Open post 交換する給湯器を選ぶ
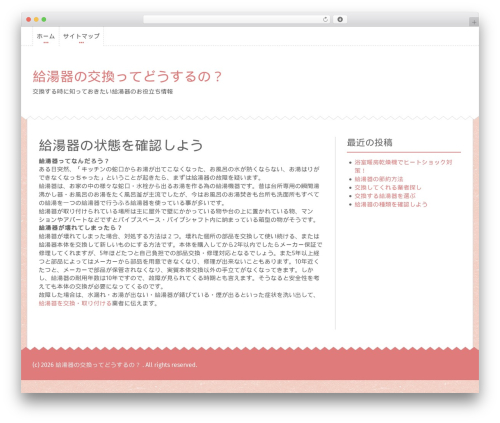The width and height of the screenshot is (500, 423). tap(385, 196)
